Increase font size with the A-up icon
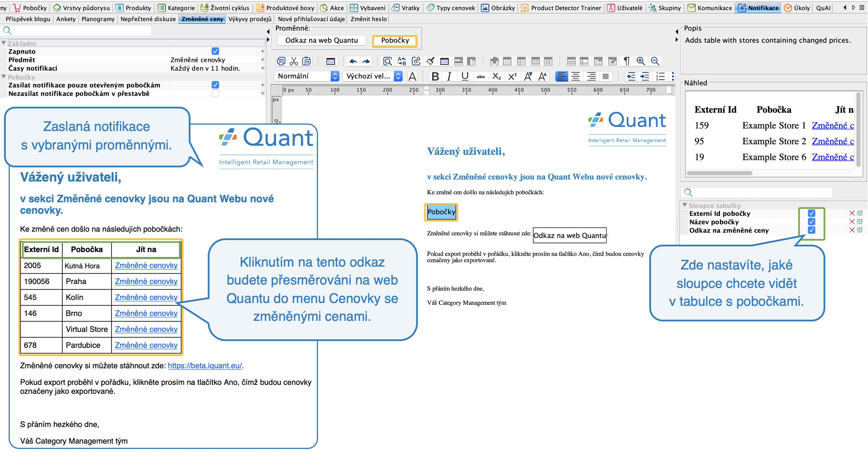Image resolution: width=868 pixels, height=453 pixels. (x=542, y=76)
